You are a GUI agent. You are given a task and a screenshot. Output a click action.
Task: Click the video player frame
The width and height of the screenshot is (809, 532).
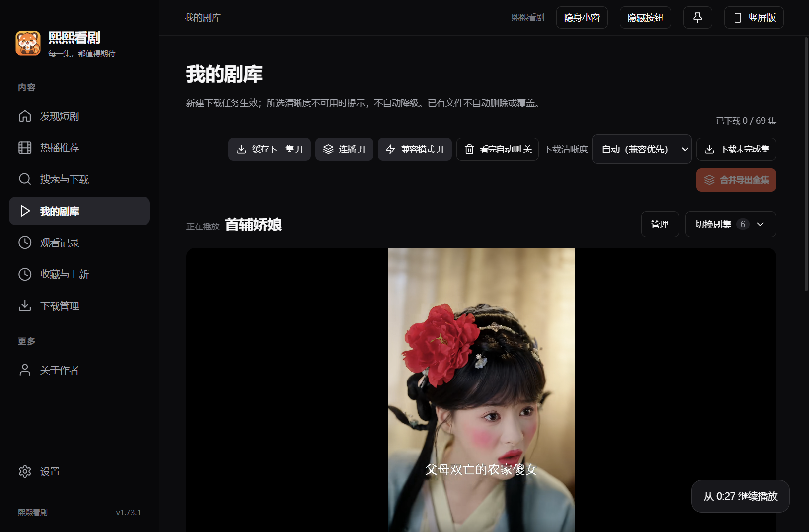click(x=481, y=390)
